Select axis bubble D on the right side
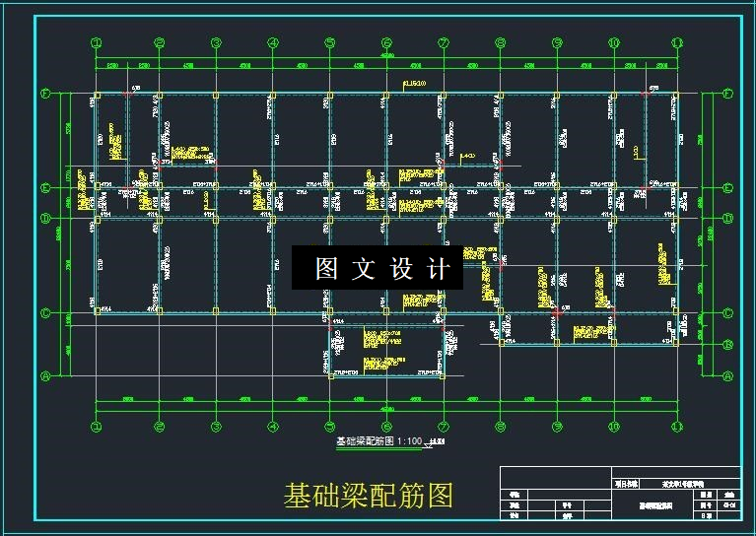 point(728,219)
